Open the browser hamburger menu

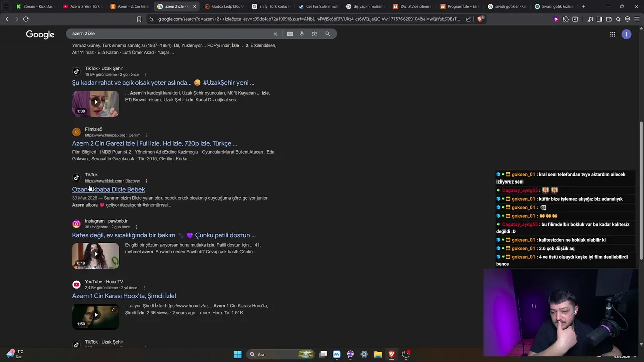[637, 19]
